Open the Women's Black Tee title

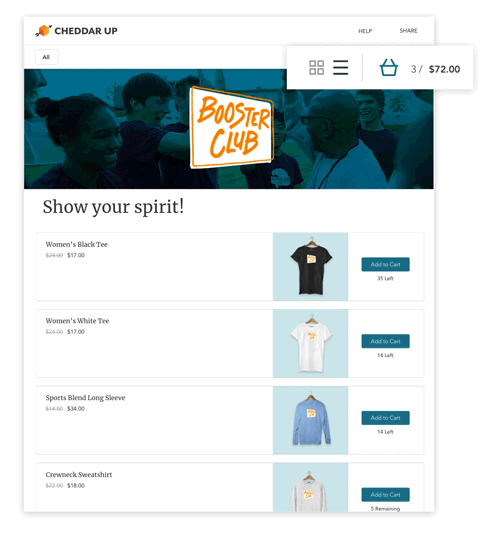pos(77,244)
